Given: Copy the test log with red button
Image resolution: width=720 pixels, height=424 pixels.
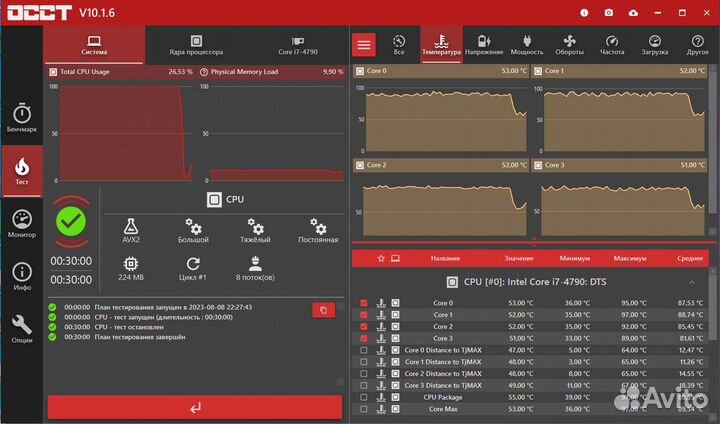Looking at the screenshot, I should (323, 310).
